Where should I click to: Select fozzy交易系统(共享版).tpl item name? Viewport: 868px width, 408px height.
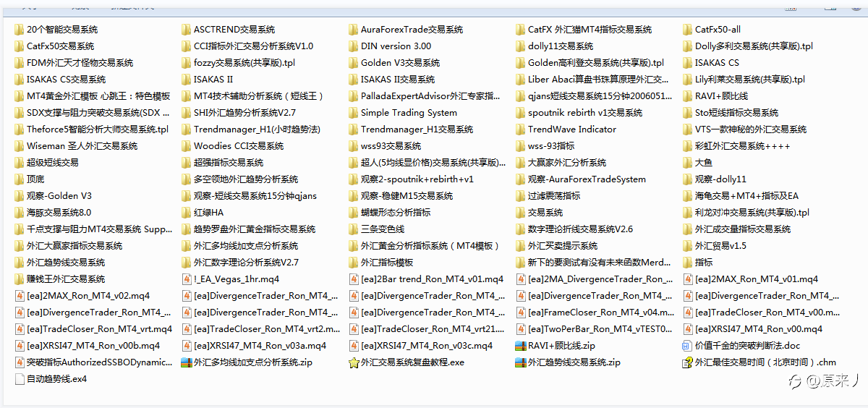(x=244, y=63)
